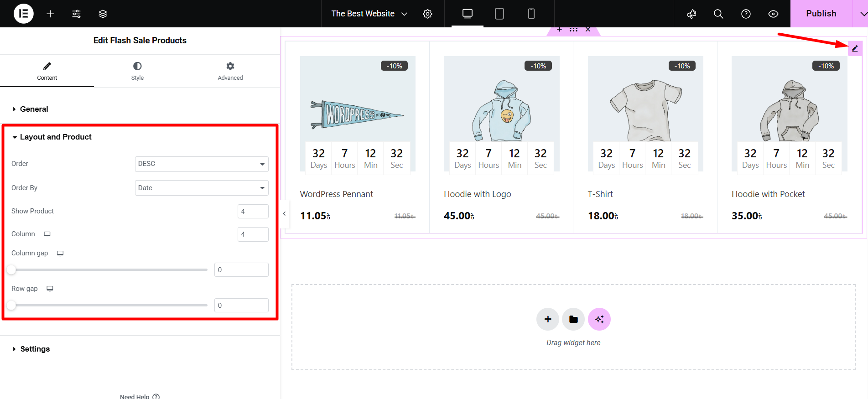This screenshot has height=399, width=868.
Task: Open the Add Element plus icon
Action: pos(50,14)
